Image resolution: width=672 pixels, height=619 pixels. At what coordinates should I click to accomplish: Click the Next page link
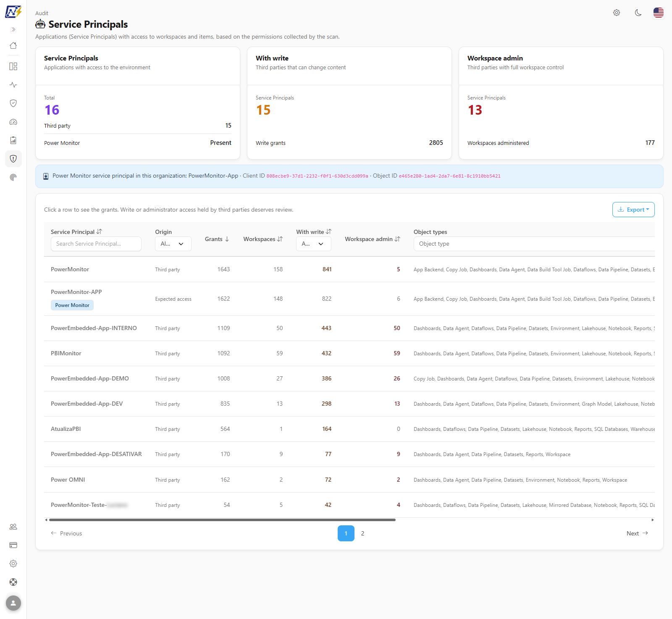click(637, 533)
